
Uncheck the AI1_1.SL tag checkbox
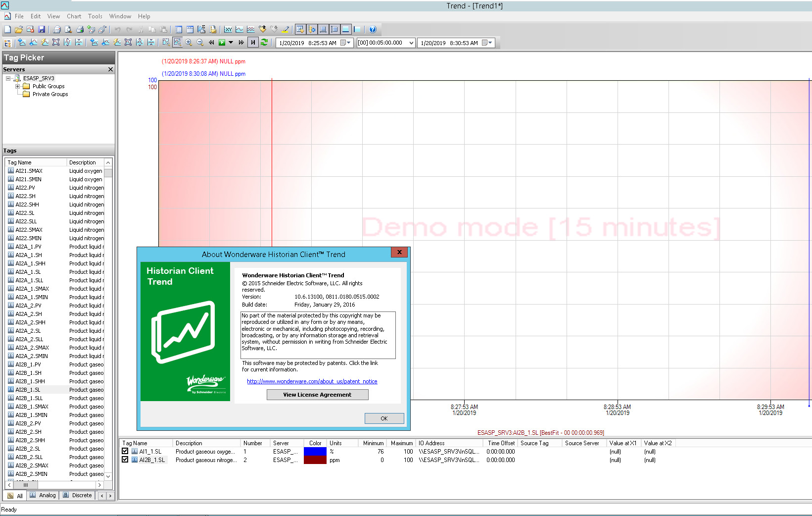tap(125, 451)
